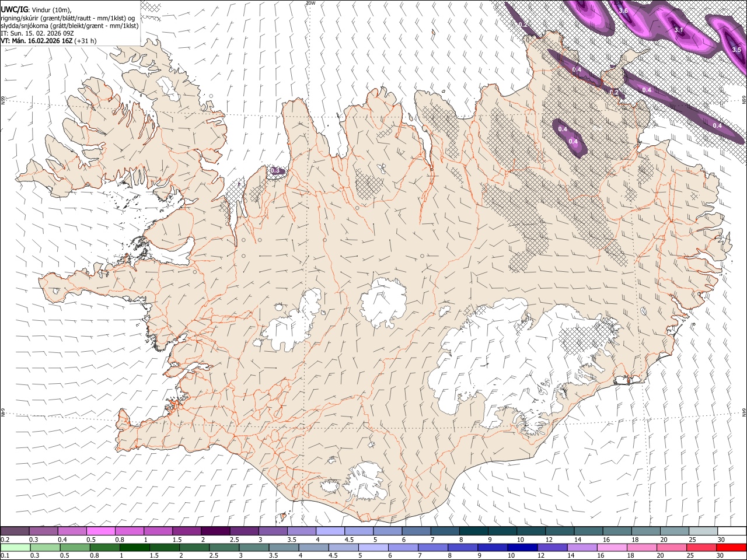Viewport: 747px width, 560px height.
Task: Select the darkest green 1–1.5 swatch, lower scale
Action: (x=135, y=547)
